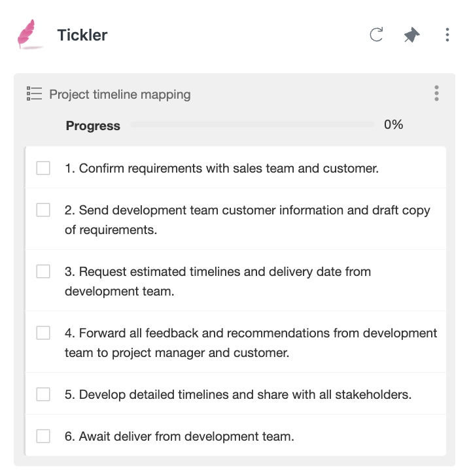Screen dimensions: 471x476
Task: Mark Request estimated timelines task as done
Action: [x=43, y=271]
